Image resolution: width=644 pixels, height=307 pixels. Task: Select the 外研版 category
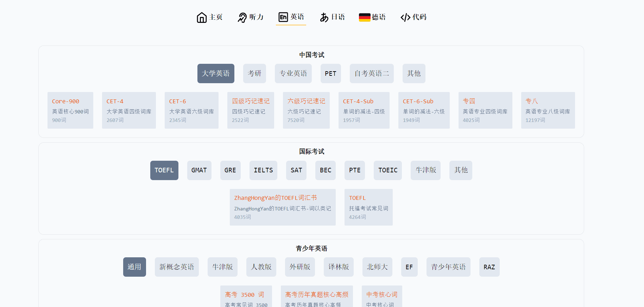[300, 267]
